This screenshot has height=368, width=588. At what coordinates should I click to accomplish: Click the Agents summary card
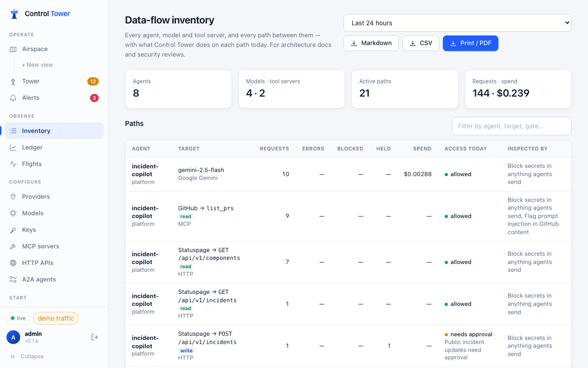178,89
